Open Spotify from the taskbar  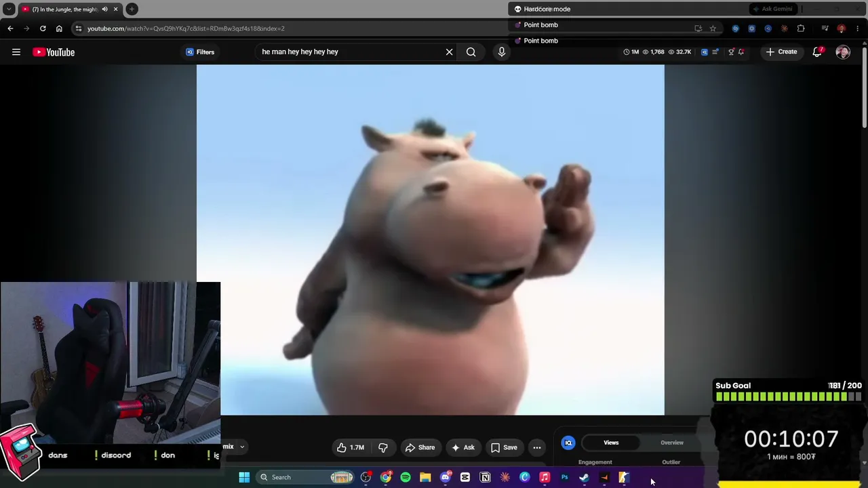click(406, 477)
